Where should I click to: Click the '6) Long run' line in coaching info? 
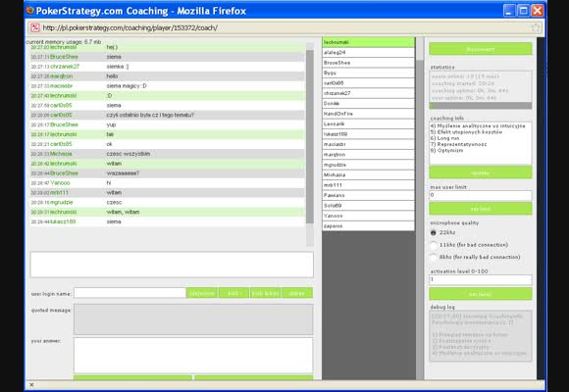(x=444, y=138)
